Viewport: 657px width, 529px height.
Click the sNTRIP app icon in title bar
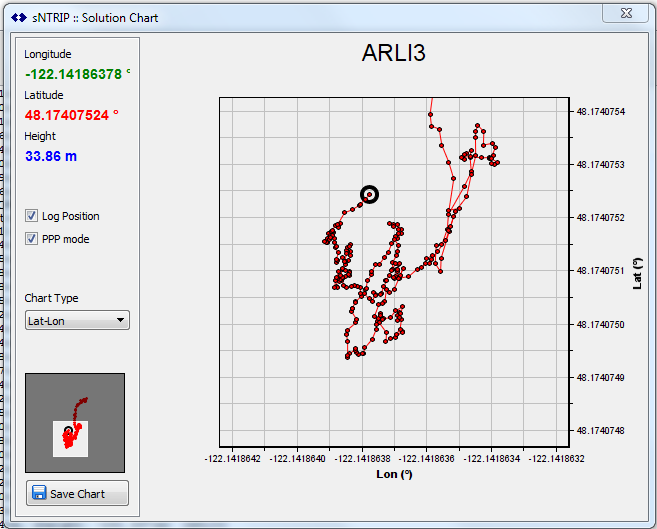click(x=17, y=18)
